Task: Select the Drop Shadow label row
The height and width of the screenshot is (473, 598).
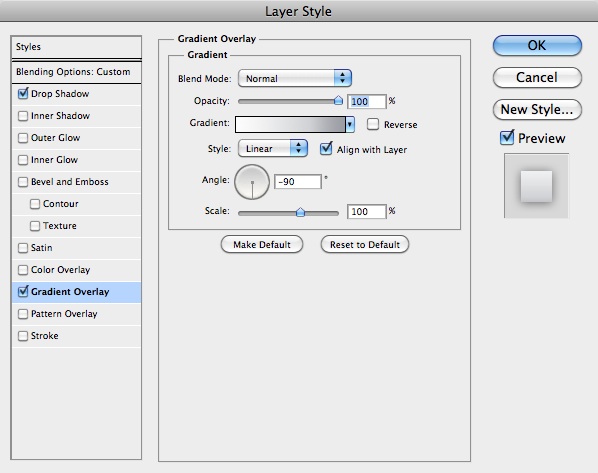Action: pos(76,94)
